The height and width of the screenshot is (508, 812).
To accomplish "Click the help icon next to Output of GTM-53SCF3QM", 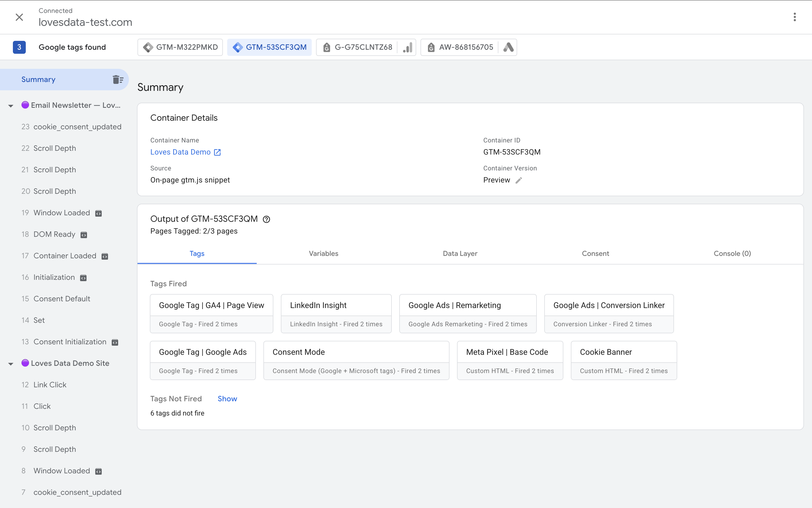I will 266,219.
